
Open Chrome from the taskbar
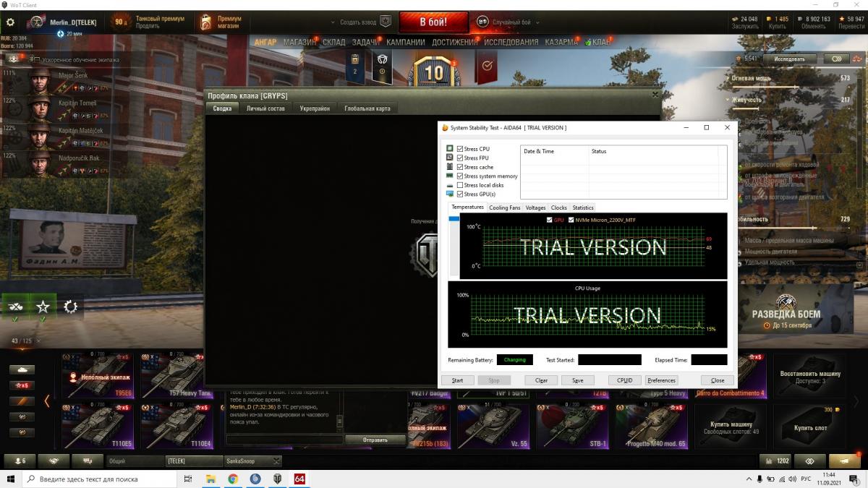(233, 479)
